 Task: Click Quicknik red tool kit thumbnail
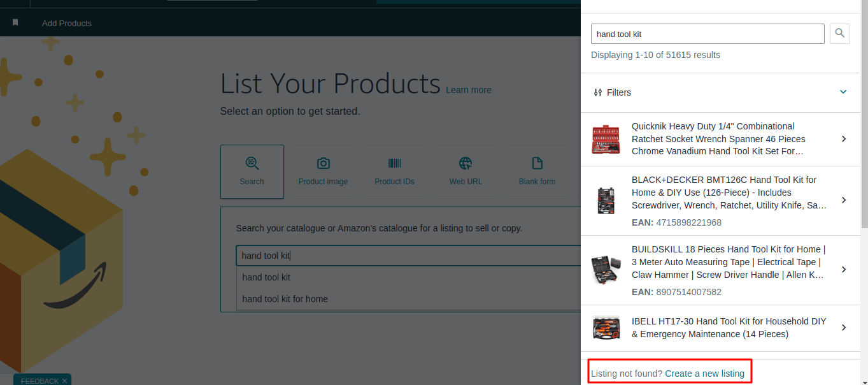606,139
